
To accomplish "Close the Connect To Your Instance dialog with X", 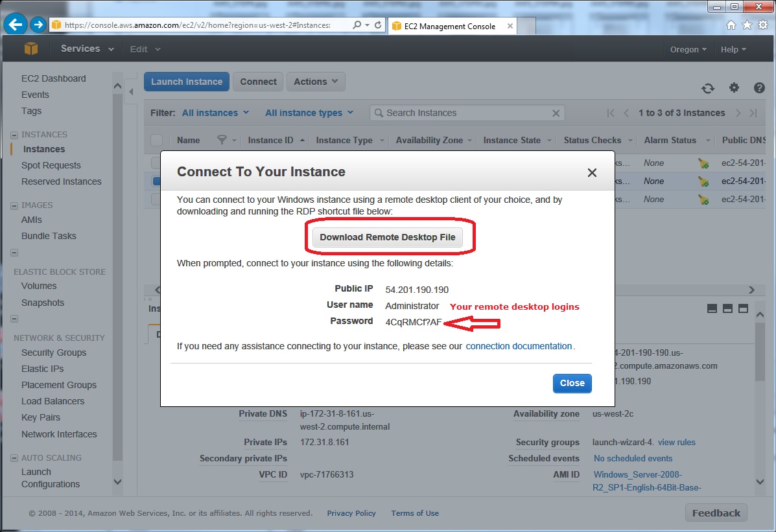I will (592, 173).
